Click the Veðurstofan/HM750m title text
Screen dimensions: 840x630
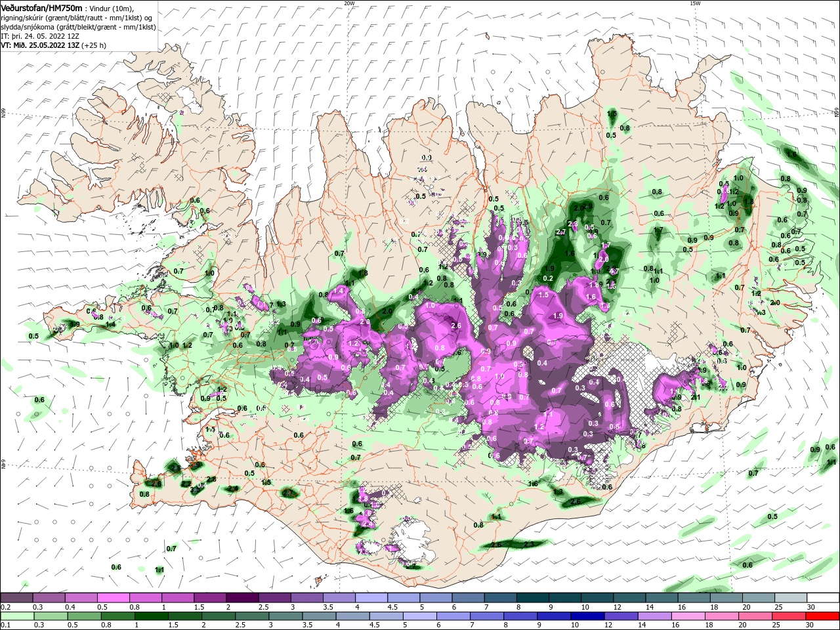[41, 7]
